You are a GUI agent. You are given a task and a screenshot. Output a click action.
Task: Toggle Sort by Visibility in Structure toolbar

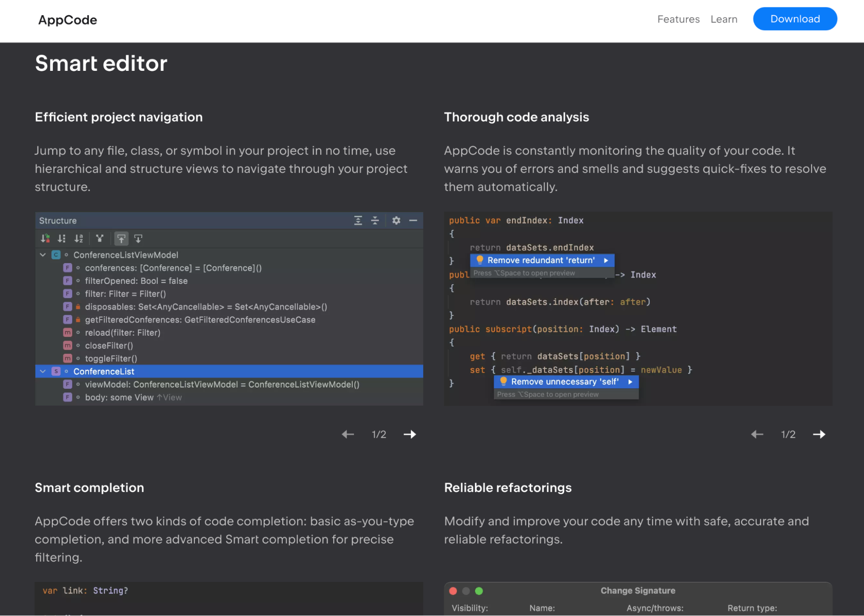click(45, 238)
